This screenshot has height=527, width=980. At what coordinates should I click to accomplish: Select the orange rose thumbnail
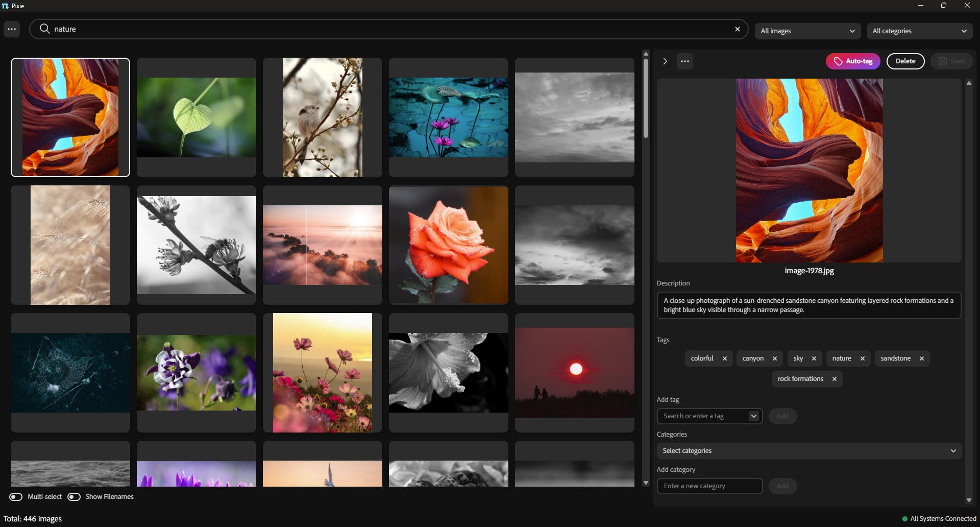448,245
